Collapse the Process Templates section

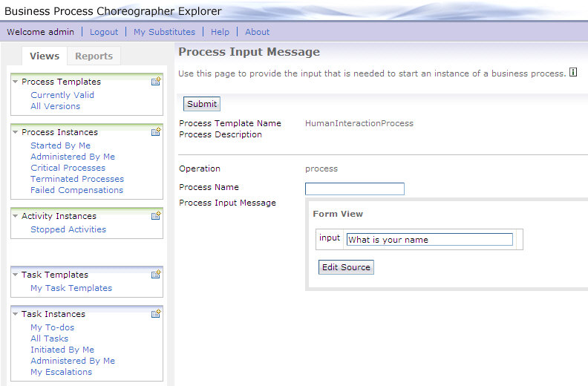[16, 82]
